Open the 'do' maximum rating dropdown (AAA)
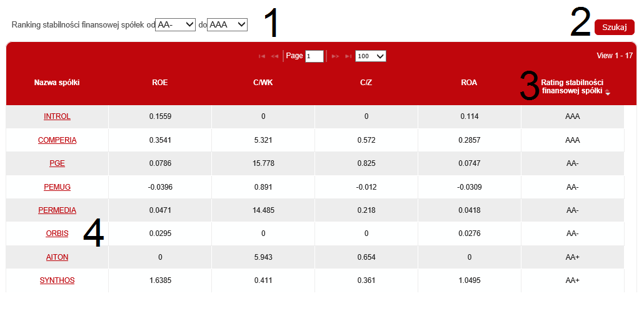The image size is (644, 313). (228, 24)
